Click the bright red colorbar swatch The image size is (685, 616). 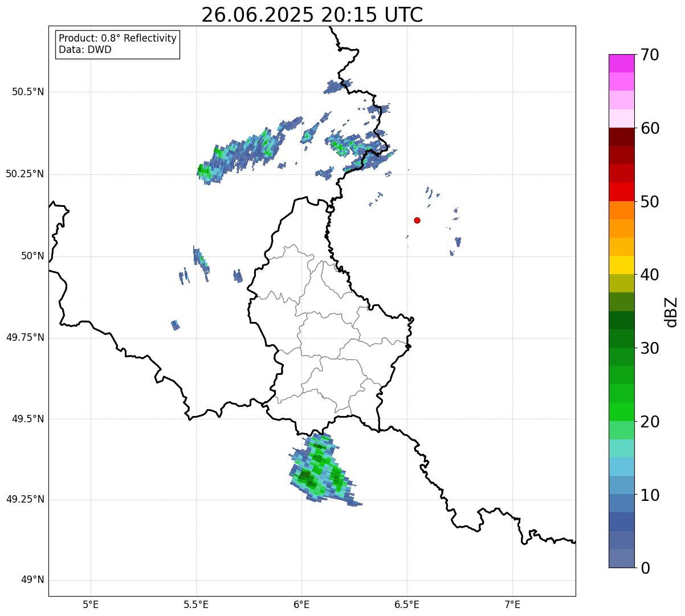621,191
